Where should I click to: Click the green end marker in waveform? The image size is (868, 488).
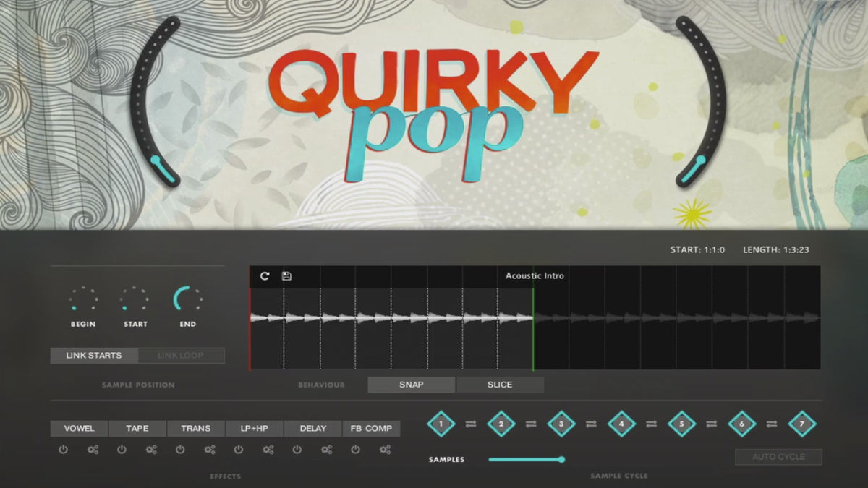coord(533,318)
